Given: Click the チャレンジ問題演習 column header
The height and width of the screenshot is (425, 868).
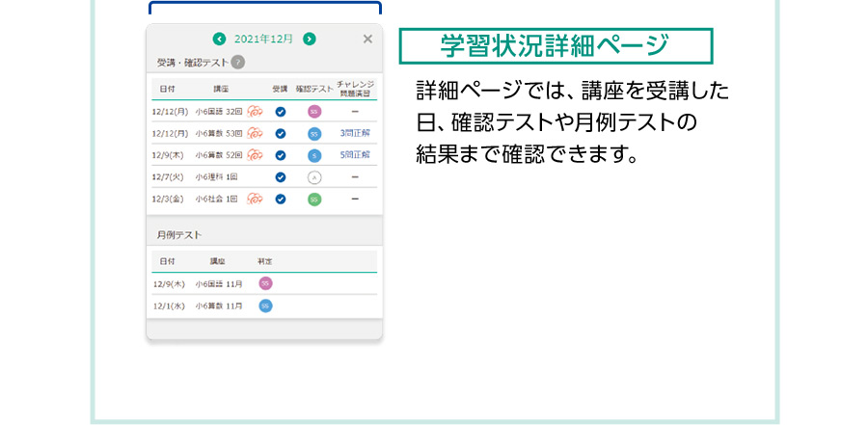Looking at the screenshot, I should point(355,89).
